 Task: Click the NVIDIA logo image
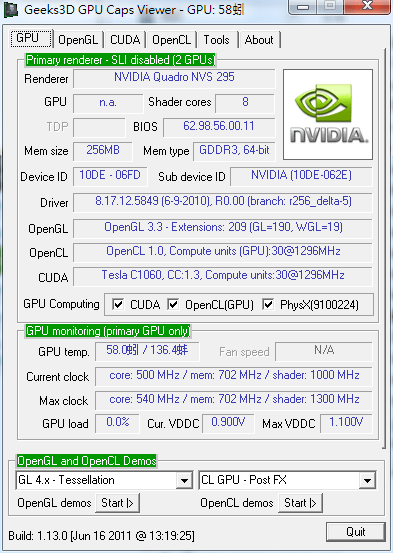328,114
